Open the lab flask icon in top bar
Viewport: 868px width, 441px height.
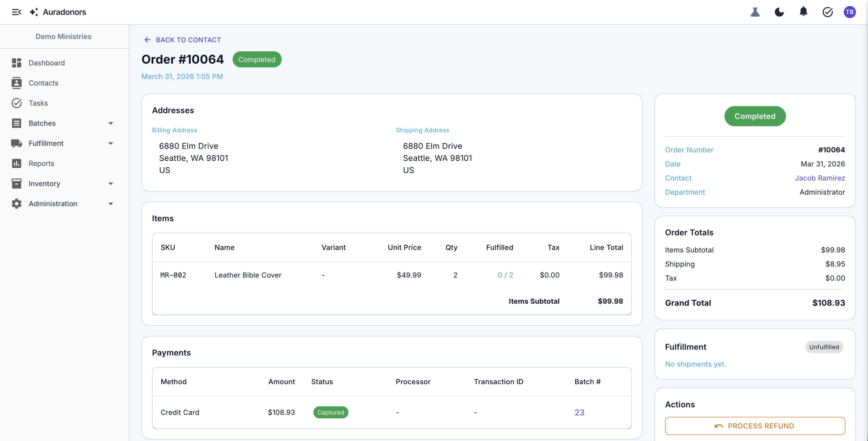755,12
